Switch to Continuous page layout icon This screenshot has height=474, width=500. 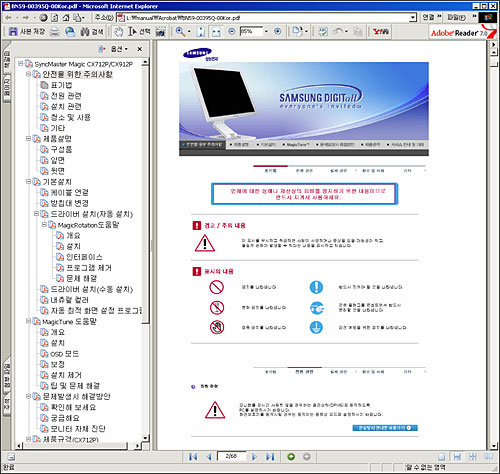tap(457, 457)
